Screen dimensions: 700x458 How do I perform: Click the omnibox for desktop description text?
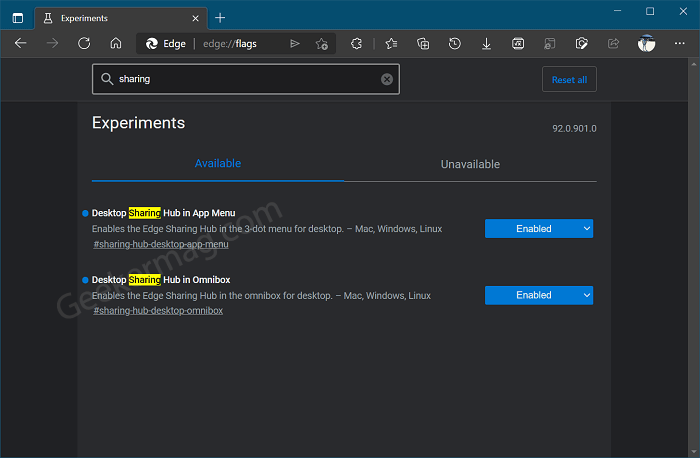tap(261, 296)
